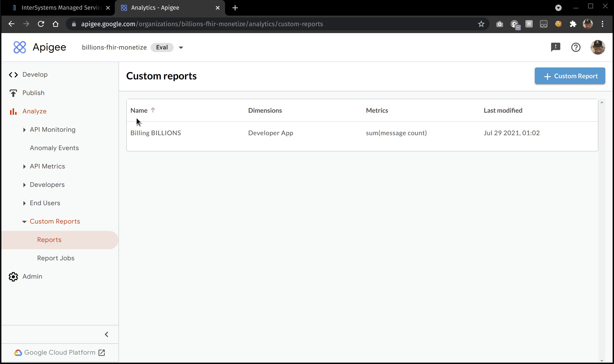Collapse the Custom Reports section
This screenshot has width=614, height=364.
(x=24, y=221)
